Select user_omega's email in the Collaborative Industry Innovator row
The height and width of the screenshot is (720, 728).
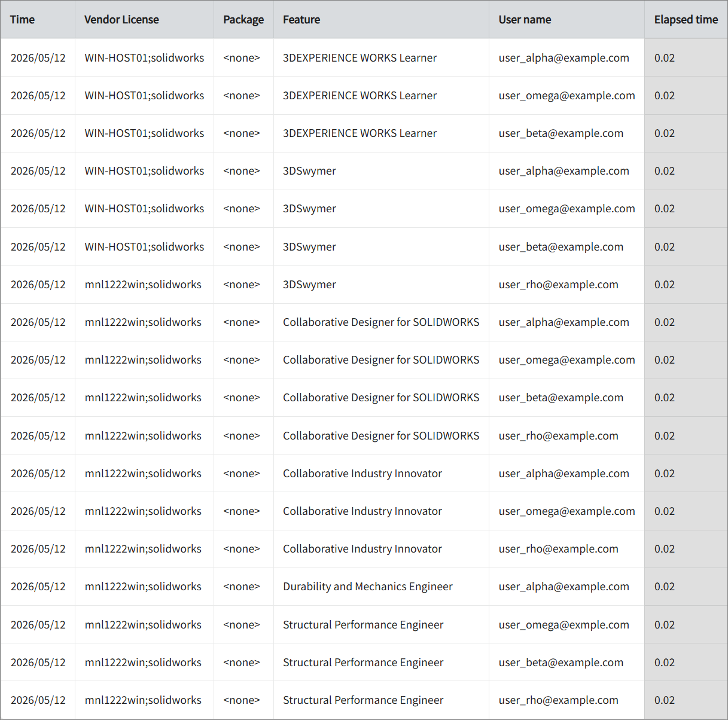(567, 511)
